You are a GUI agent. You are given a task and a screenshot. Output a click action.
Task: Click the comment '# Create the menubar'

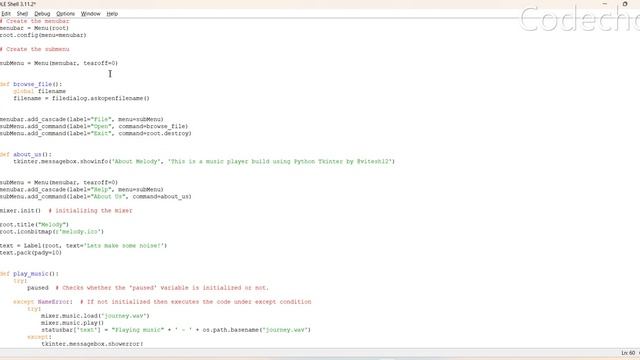[34, 21]
